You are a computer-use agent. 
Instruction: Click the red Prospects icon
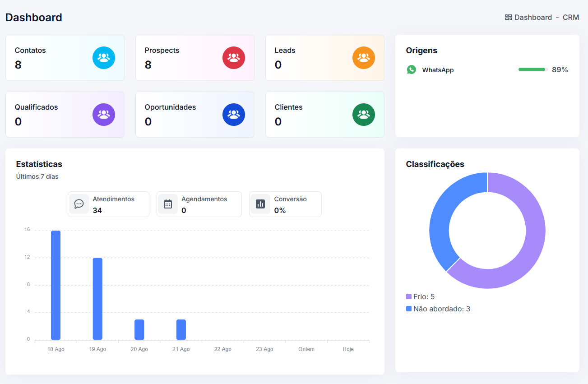click(x=234, y=58)
